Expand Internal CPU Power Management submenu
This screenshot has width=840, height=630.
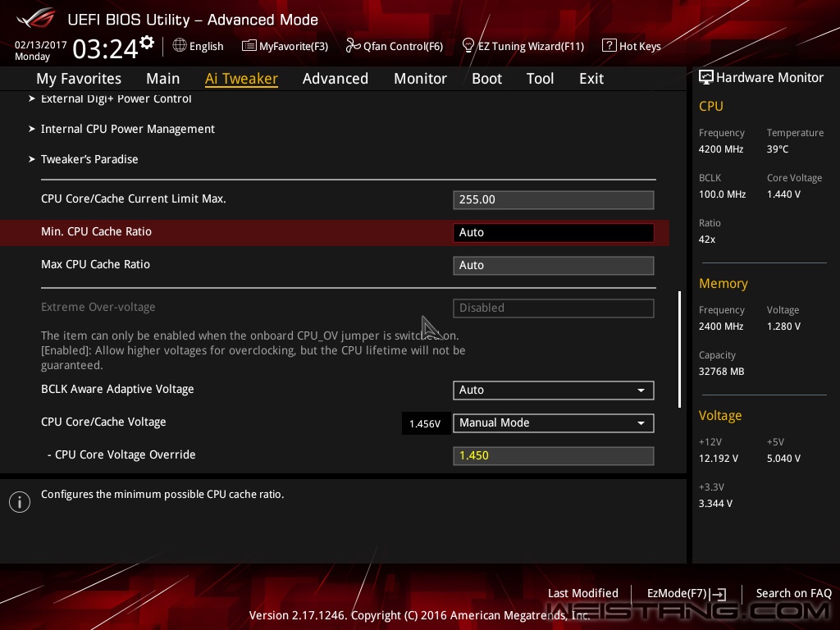[128, 129]
